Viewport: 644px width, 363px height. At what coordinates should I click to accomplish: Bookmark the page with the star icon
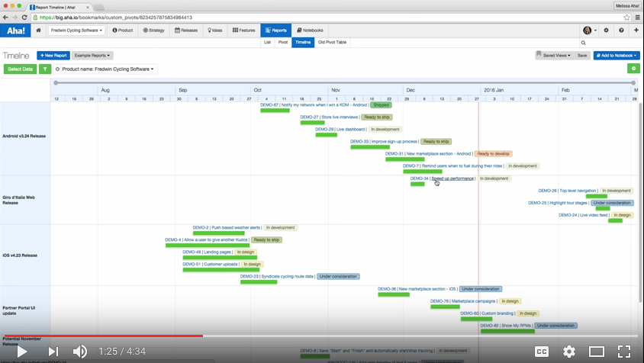626,18
